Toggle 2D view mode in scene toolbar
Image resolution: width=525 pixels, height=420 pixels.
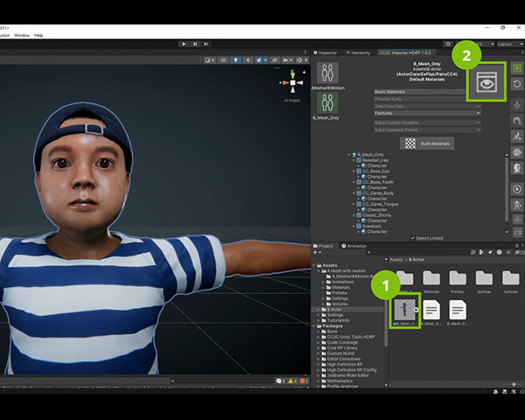222,60
